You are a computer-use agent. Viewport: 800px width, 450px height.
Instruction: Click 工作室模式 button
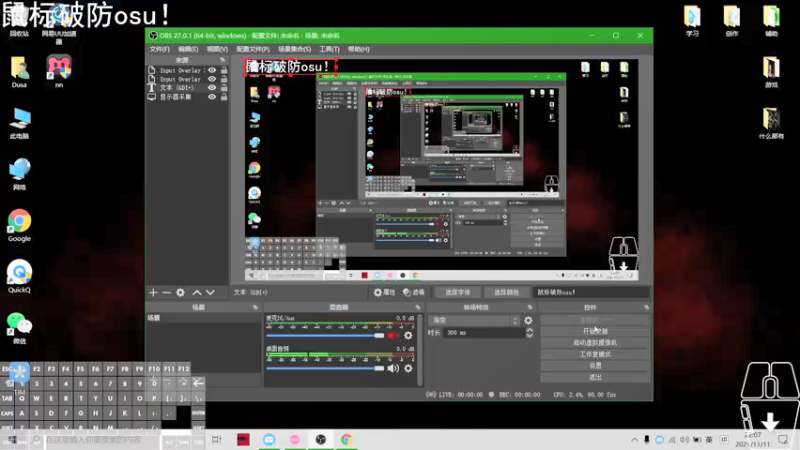pos(595,354)
